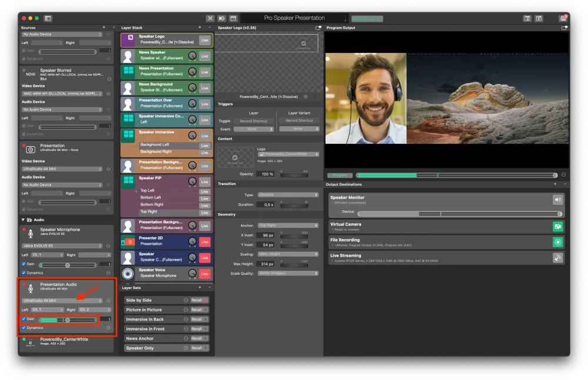Set the News Presentation layer Live
This screenshot has height=380, width=588.
(x=205, y=72)
